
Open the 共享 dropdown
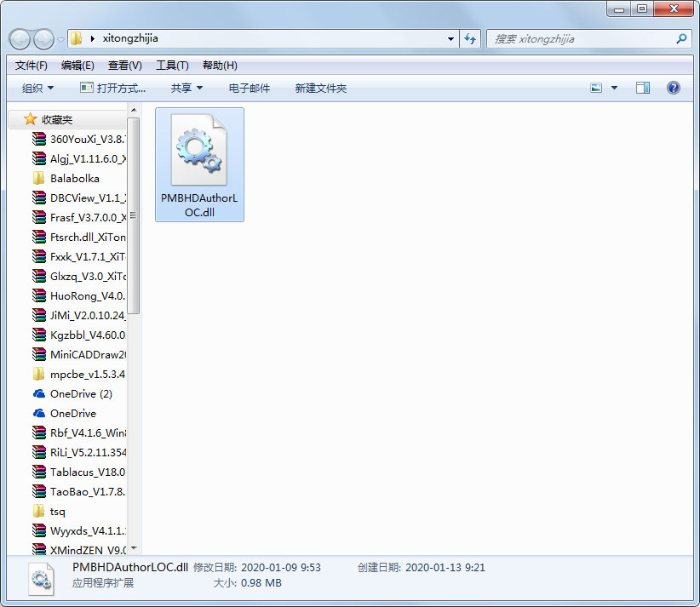click(x=186, y=88)
